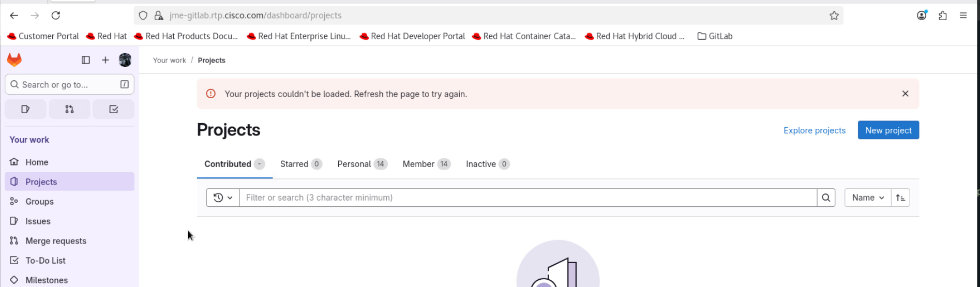Switch to the Member tab
Viewport: 980px width, 287px height.
pyautogui.click(x=427, y=164)
